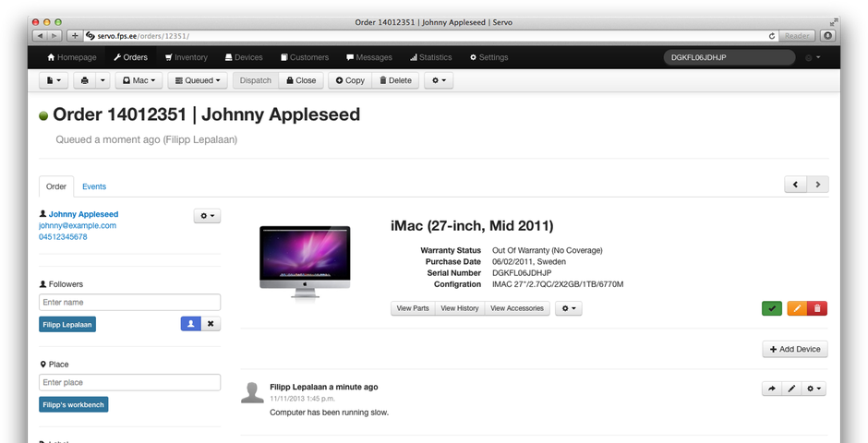The width and height of the screenshot is (868, 443).
Task: Click the note author avatar
Action: pos(252,392)
